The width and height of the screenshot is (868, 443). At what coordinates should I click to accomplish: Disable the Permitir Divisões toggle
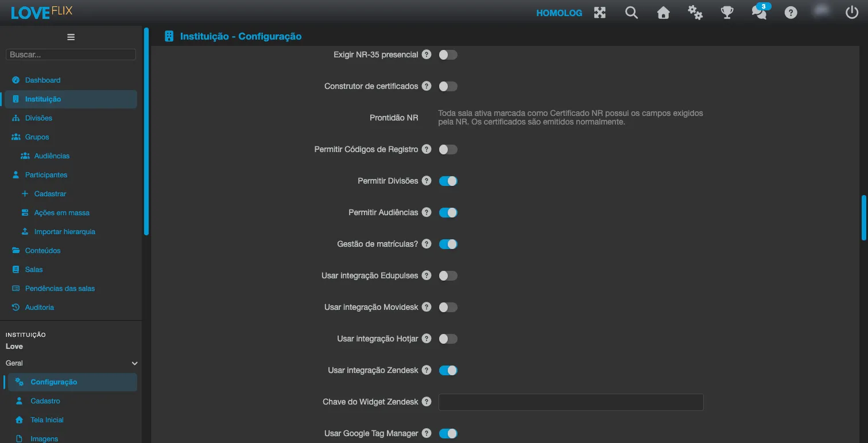coord(448,181)
